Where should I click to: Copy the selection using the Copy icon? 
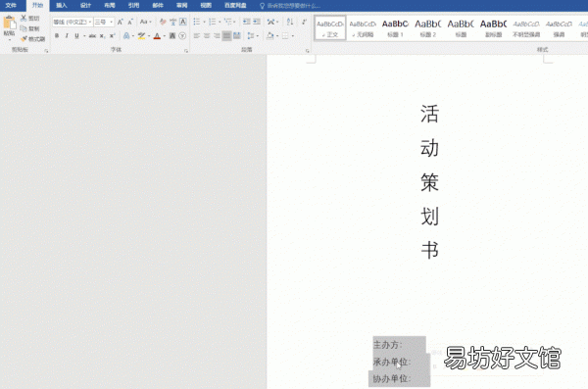point(24,28)
